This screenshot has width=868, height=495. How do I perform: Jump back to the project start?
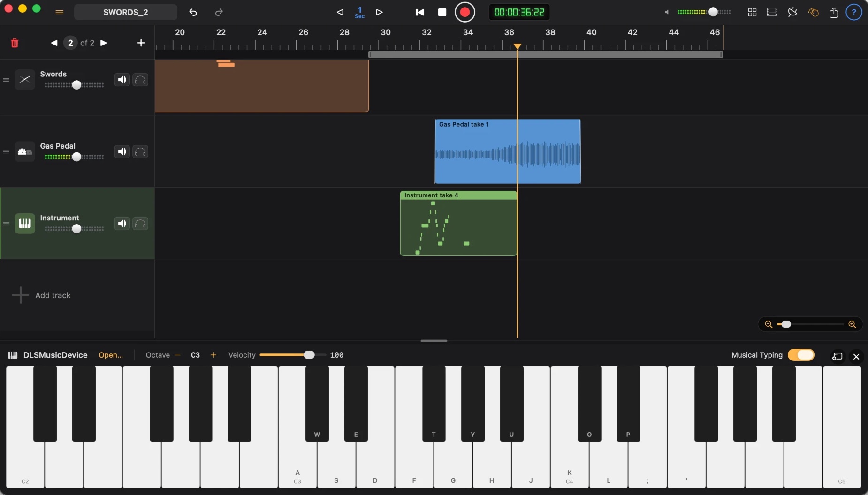(420, 12)
